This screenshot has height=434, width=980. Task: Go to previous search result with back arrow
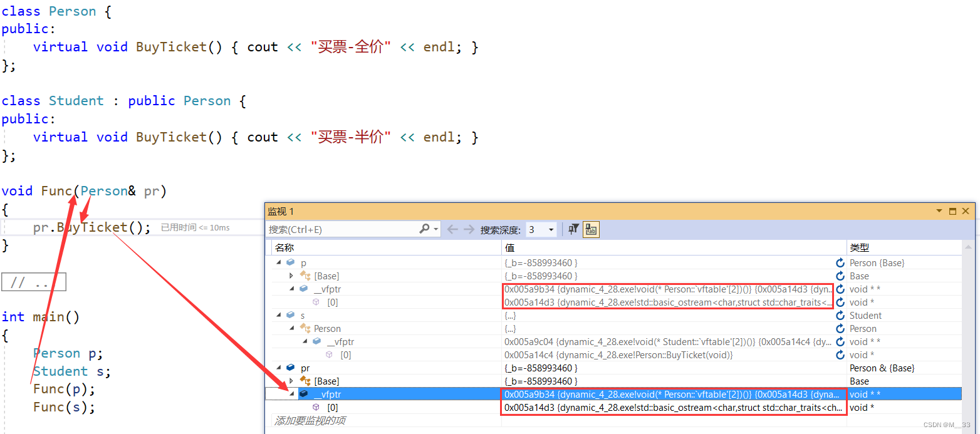452,229
